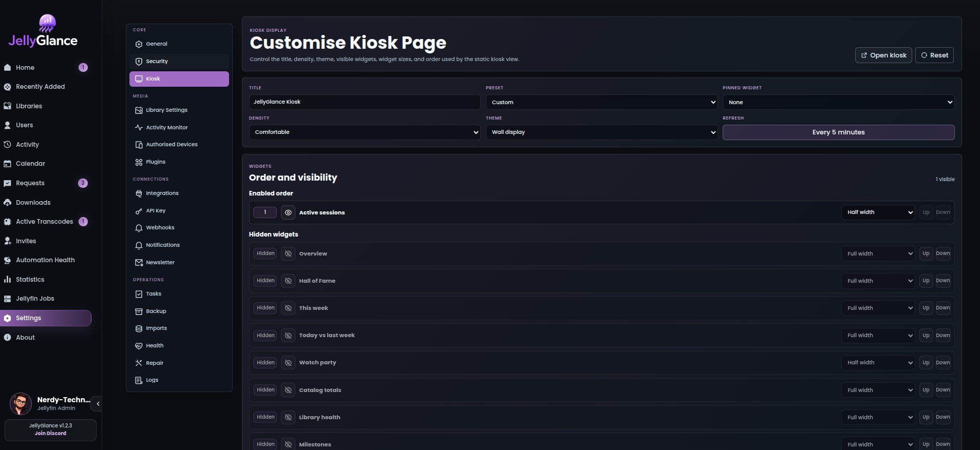Click the Join Discord link

coord(50,434)
